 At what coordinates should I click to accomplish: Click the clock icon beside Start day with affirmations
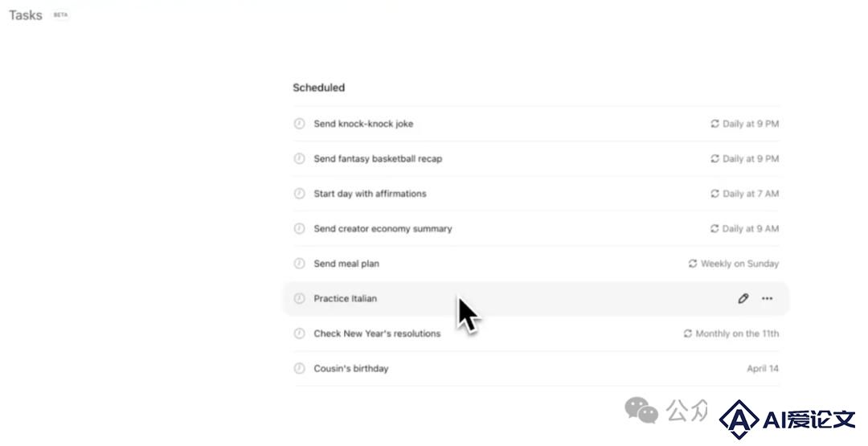299,194
